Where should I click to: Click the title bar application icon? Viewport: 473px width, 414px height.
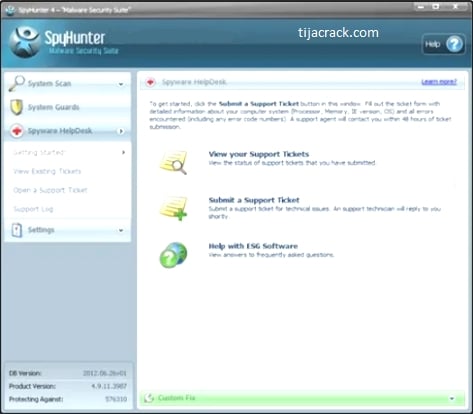pos(10,10)
